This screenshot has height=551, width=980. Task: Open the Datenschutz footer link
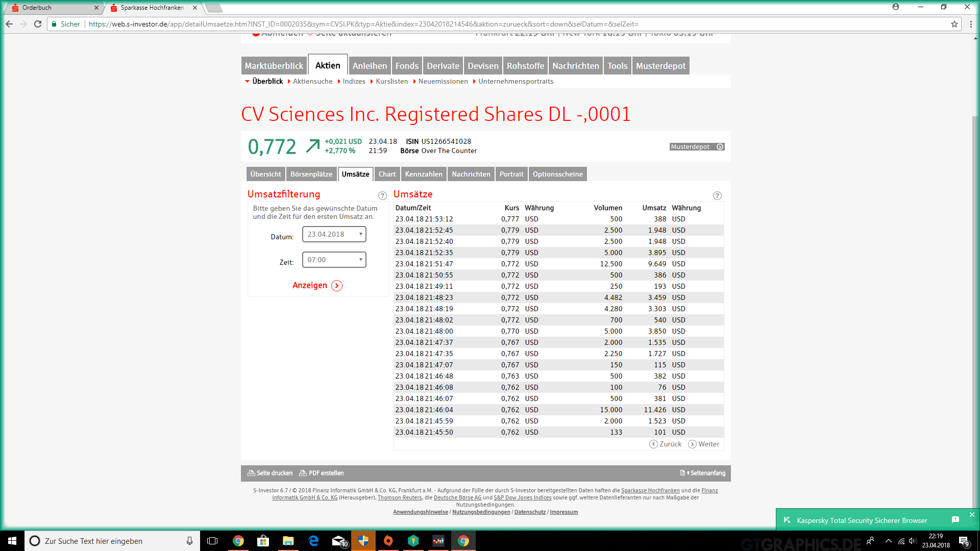pyautogui.click(x=530, y=512)
